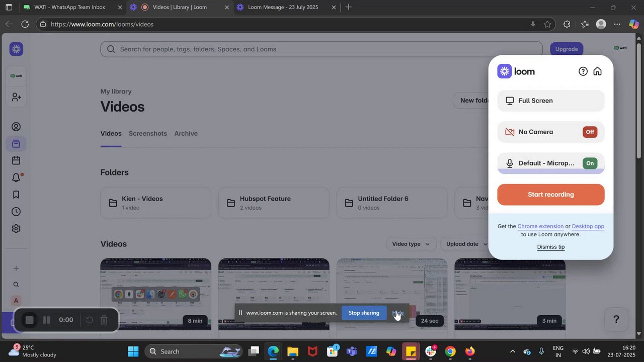The image size is (644, 362).
Task: Add page to favorites with star icon
Action: click(547, 24)
